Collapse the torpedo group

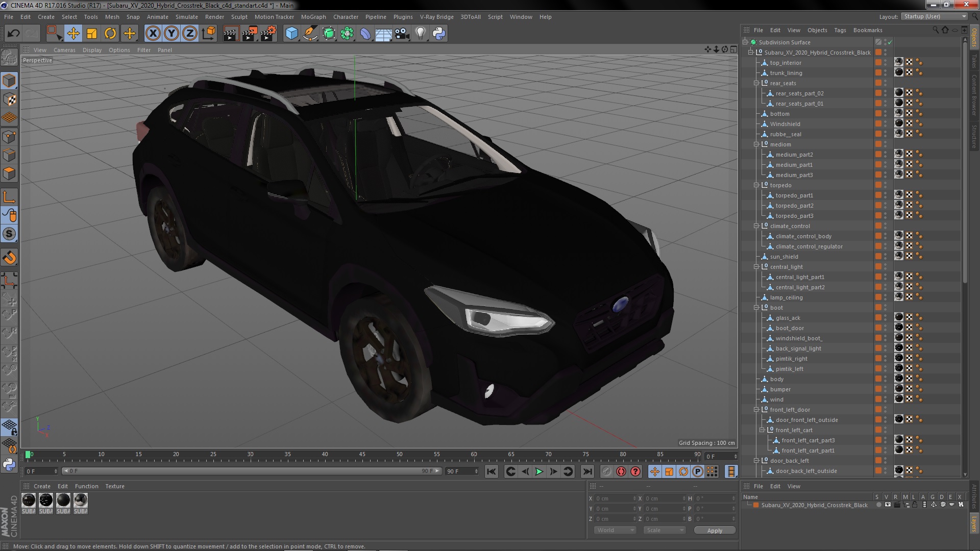[756, 185]
